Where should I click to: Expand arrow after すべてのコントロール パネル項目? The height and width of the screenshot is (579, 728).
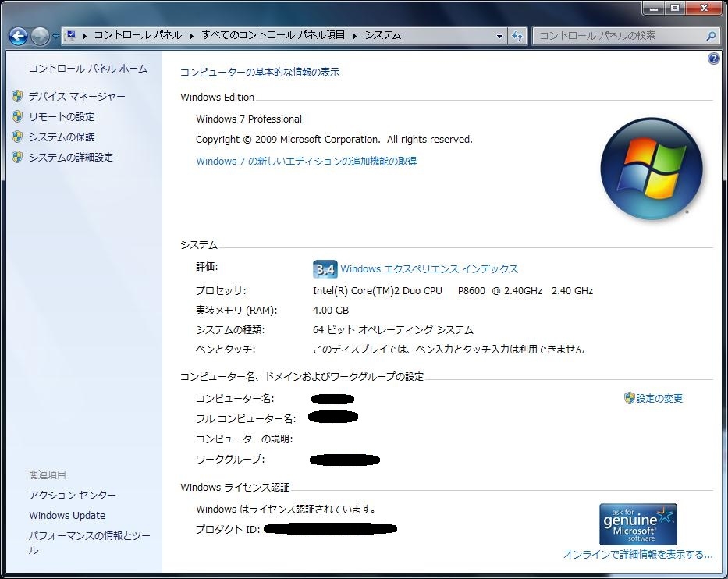[355, 36]
